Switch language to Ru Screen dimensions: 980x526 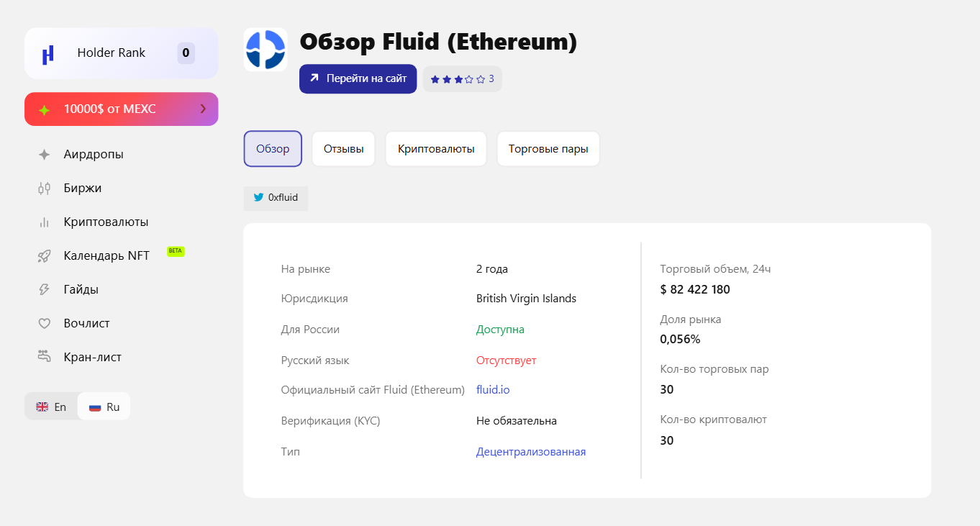point(104,407)
